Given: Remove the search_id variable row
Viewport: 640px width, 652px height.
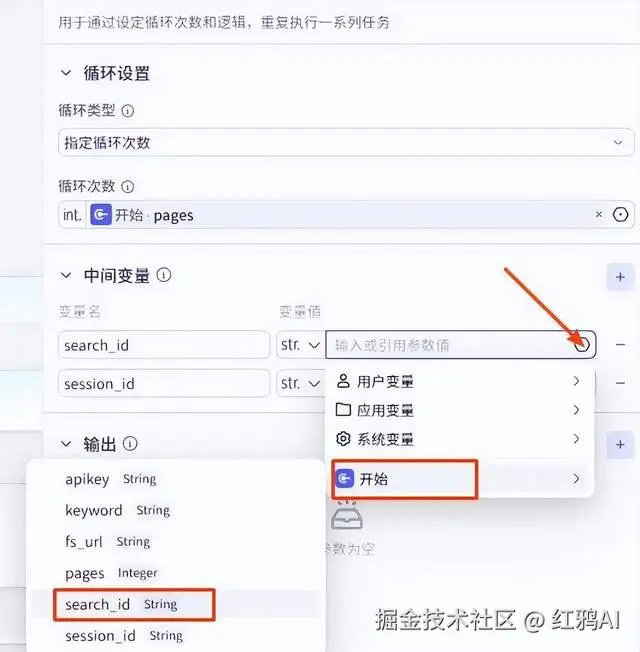Looking at the screenshot, I should 620,344.
